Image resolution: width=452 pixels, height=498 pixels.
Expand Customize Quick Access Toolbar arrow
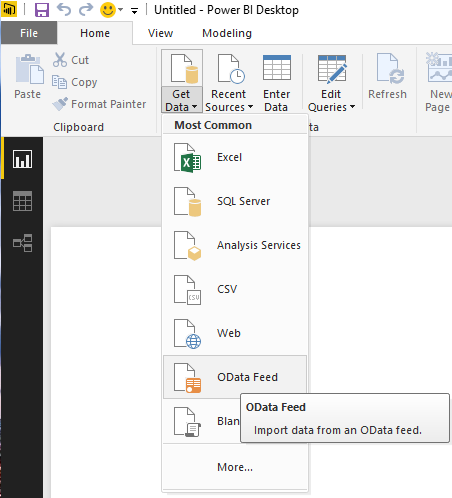coord(134,11)
